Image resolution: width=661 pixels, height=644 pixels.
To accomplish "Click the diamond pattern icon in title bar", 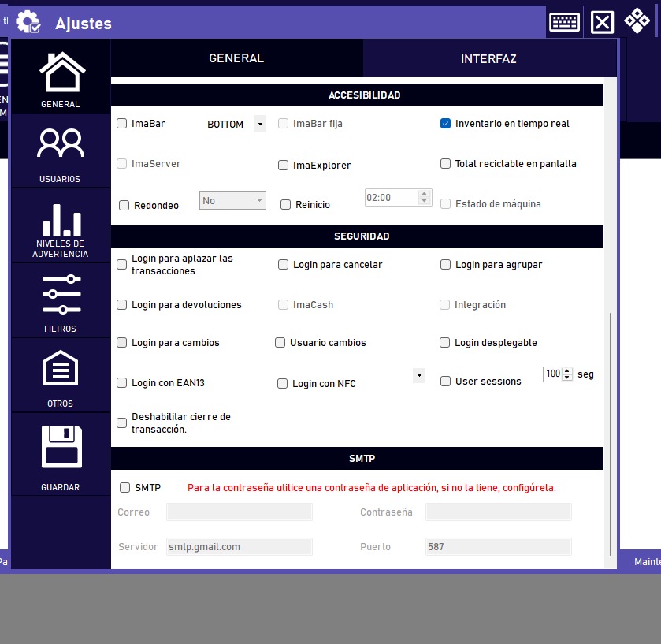I will tap(637, 21).
